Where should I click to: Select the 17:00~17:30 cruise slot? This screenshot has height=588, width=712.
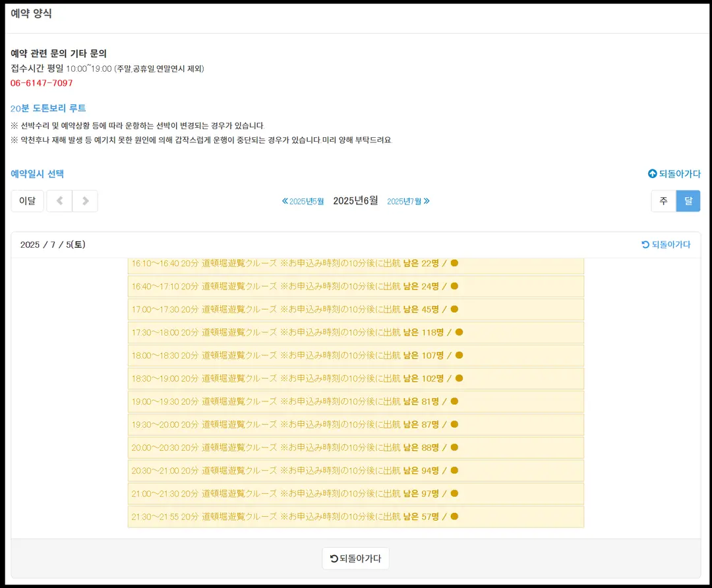(x=355, y=309)
